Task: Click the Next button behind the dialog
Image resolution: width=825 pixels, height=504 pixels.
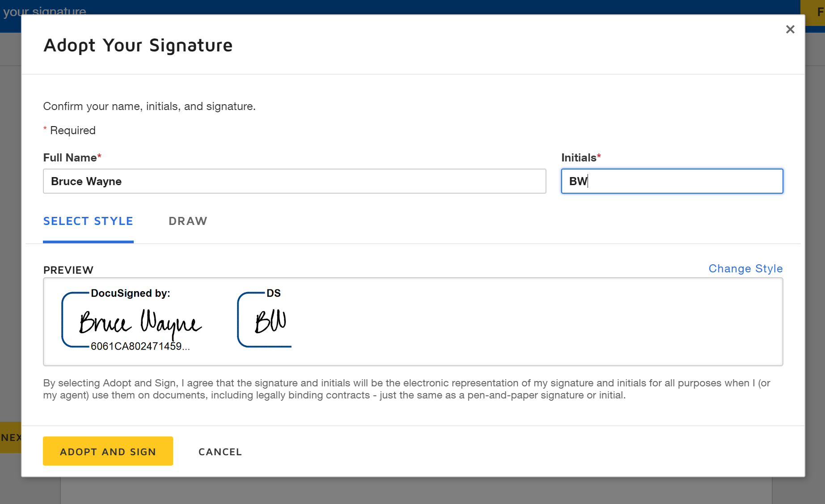Action: (10, 437)
